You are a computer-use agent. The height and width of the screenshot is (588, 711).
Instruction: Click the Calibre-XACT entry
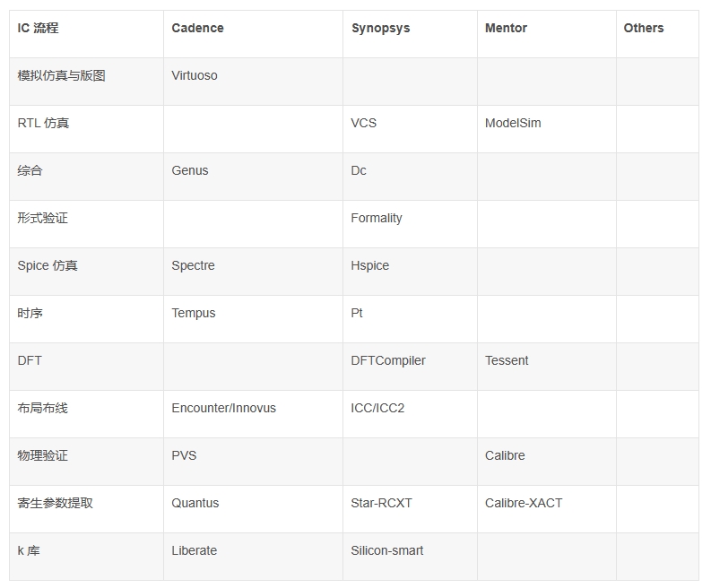(x=524, y=503)
